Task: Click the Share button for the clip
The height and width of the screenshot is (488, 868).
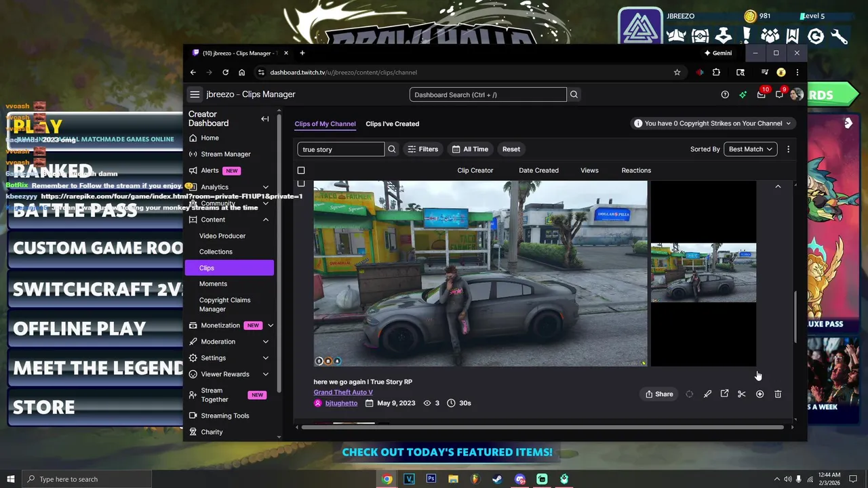Action: [x=659, y=394]
